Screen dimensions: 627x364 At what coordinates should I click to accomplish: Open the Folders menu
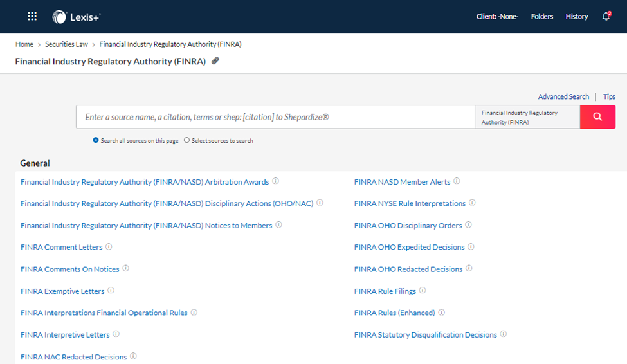[x=542, y=17]
